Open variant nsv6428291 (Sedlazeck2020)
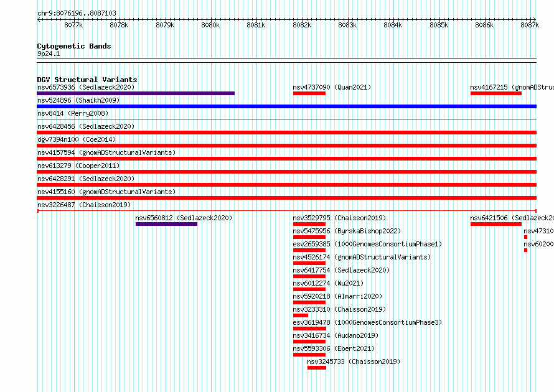The width and height of the screenshot is (554, 392). pyautogui.click(x=86, y=179)
